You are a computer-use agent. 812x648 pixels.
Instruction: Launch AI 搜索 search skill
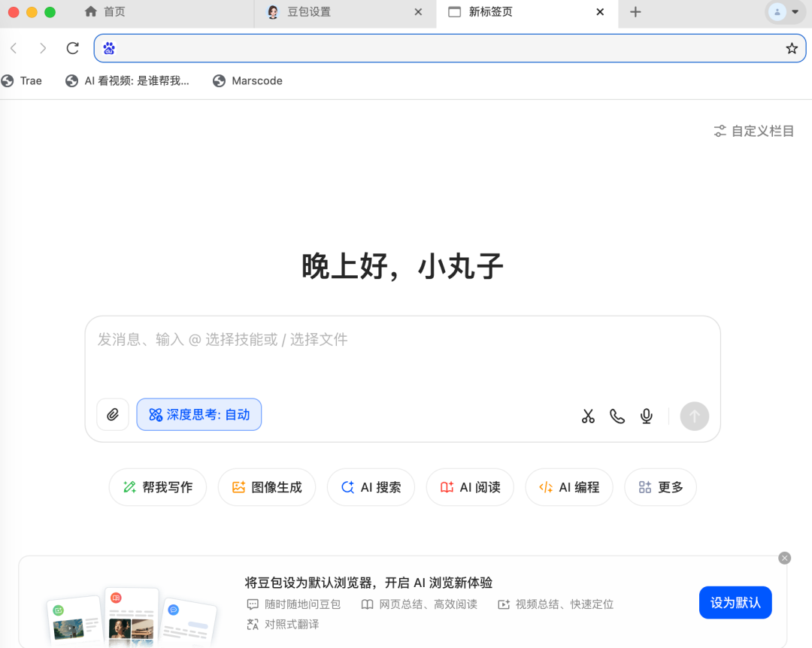point(371,487)
